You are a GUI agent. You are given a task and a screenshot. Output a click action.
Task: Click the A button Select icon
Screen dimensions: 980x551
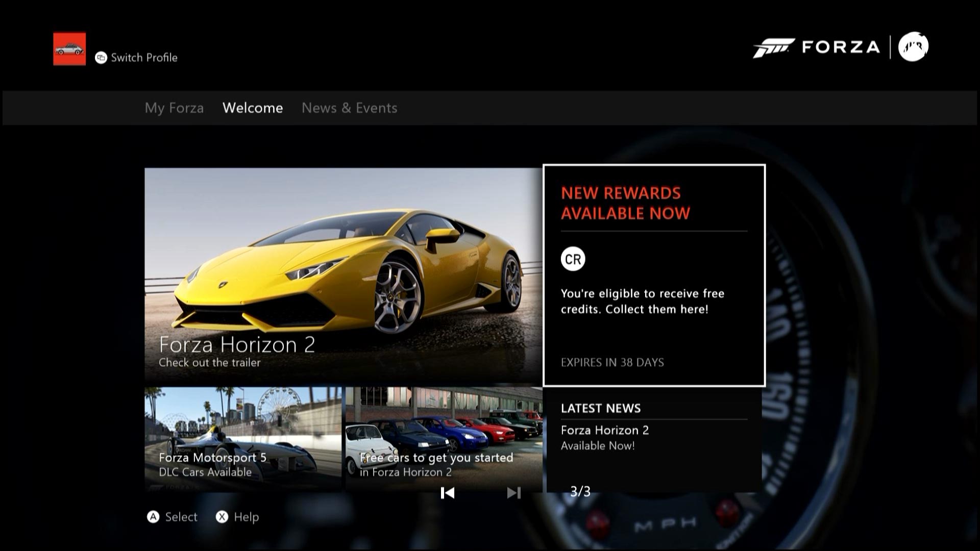pos(153,517)
